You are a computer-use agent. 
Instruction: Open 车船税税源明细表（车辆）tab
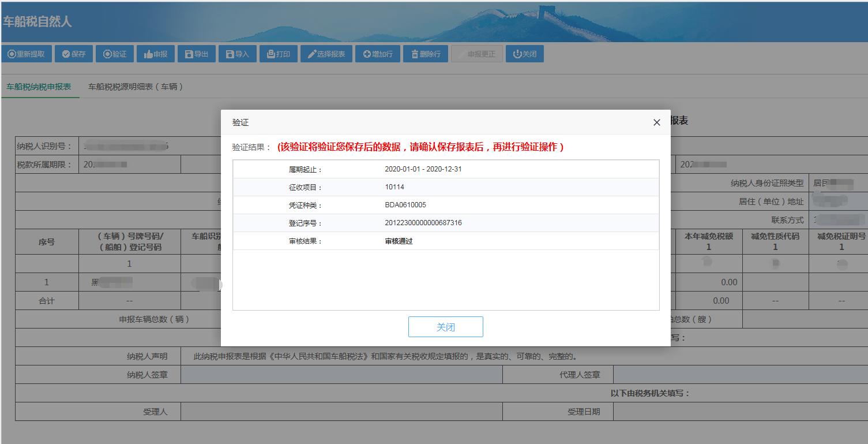click(136, 87)
